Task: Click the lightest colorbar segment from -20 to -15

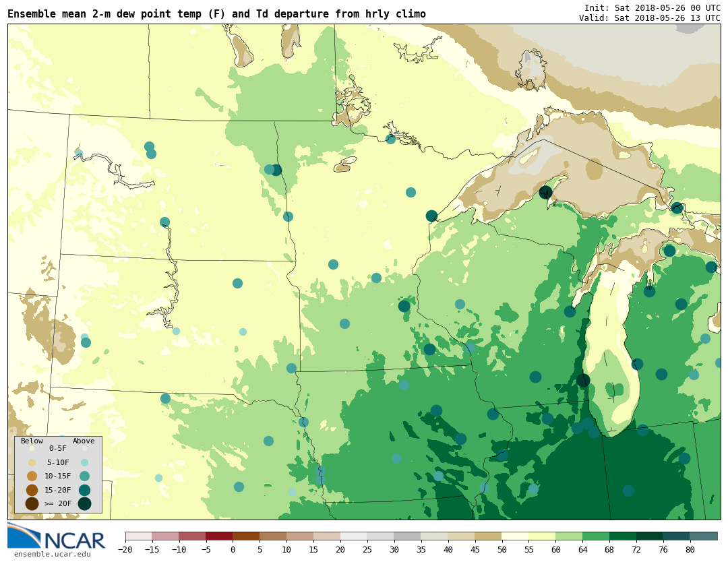Action: pyautogui.click(x=138, y=536)
